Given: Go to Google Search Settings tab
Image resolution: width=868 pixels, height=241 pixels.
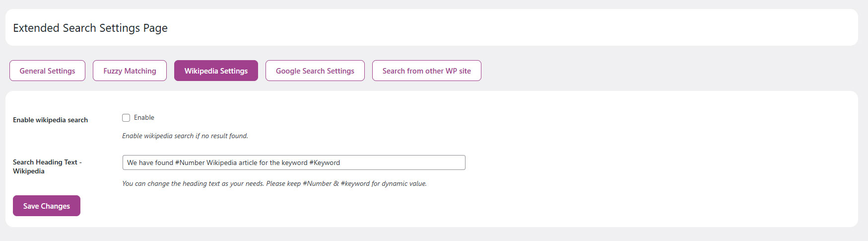Looking at the screenshot, I should coord(315,71).
